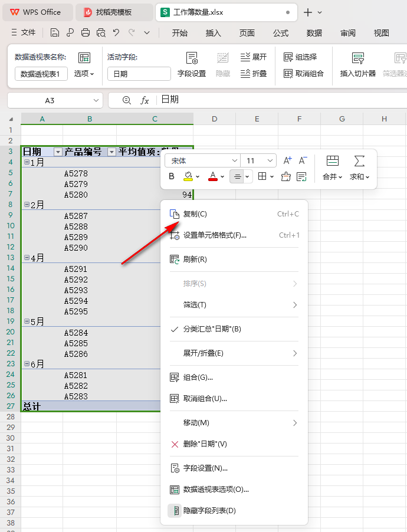Open the 视图 ribbon tab
This screenshot has width=407, height=532.
coord(382,33)
